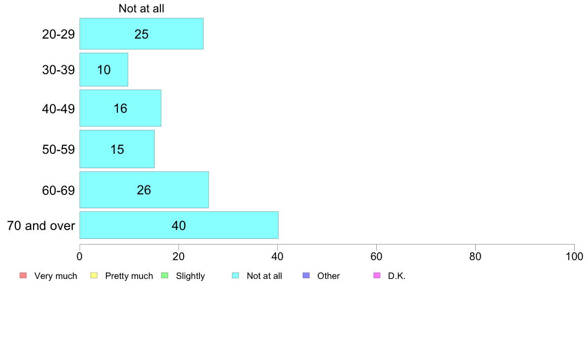
Task: Click the red Very much legend swatch
Action: [x=23, y=275]
